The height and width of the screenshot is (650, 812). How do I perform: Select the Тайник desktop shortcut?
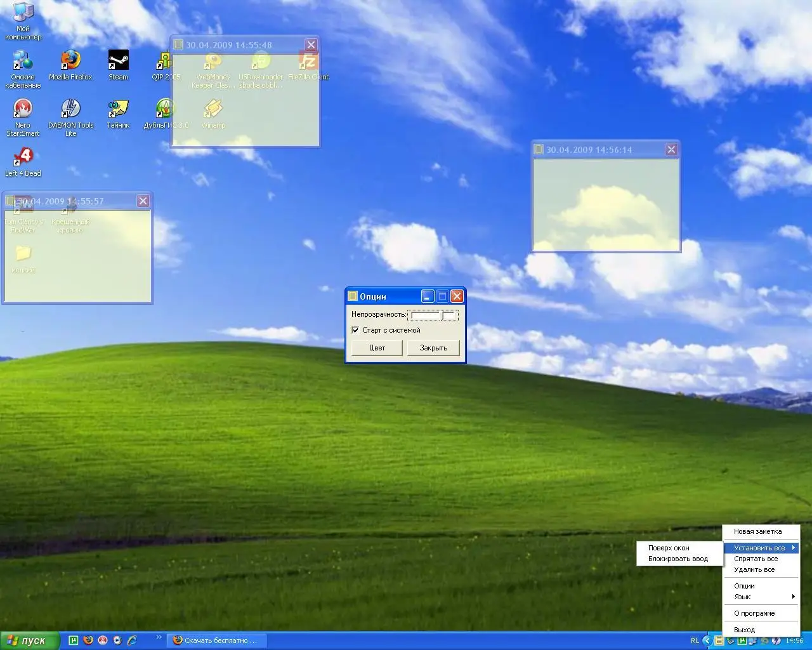click(118, 114)
